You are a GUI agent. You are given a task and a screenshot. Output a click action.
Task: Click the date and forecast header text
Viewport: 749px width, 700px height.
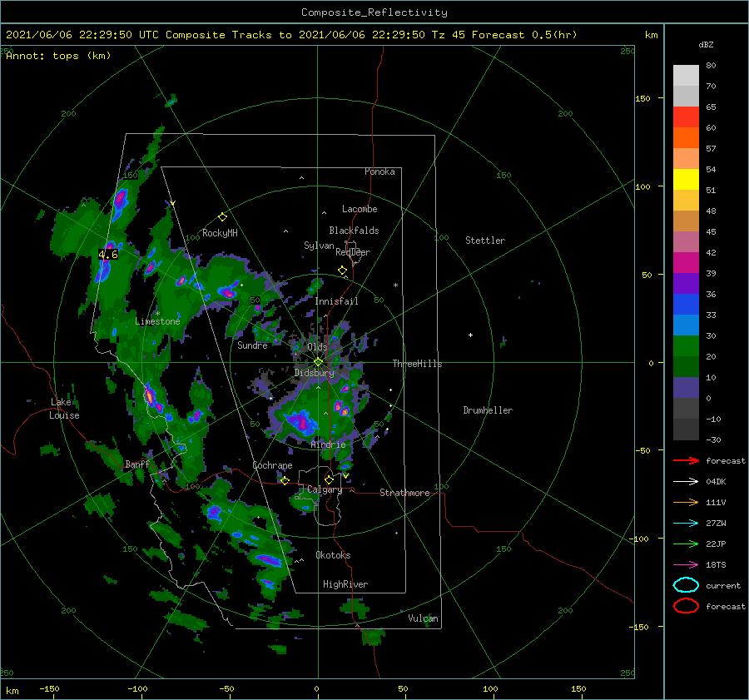point(291,35)
